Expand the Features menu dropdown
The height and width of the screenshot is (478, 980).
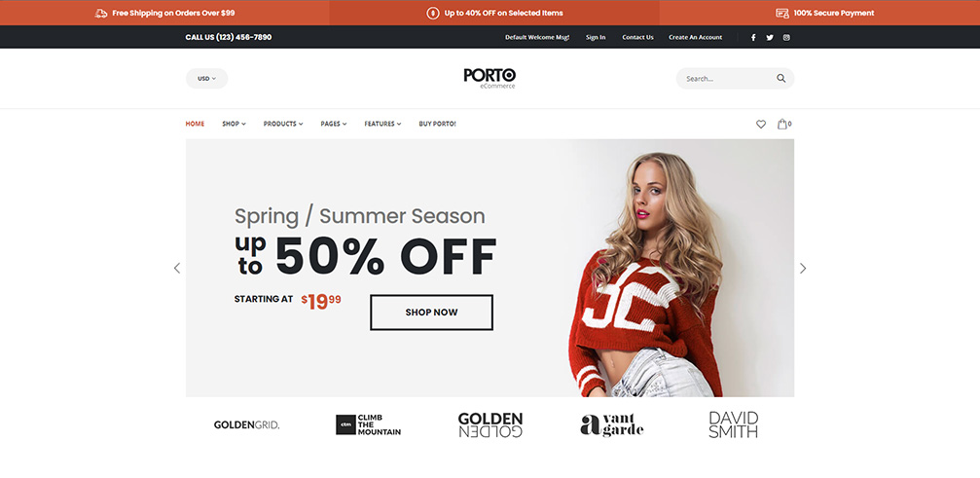tap(382, 124)
